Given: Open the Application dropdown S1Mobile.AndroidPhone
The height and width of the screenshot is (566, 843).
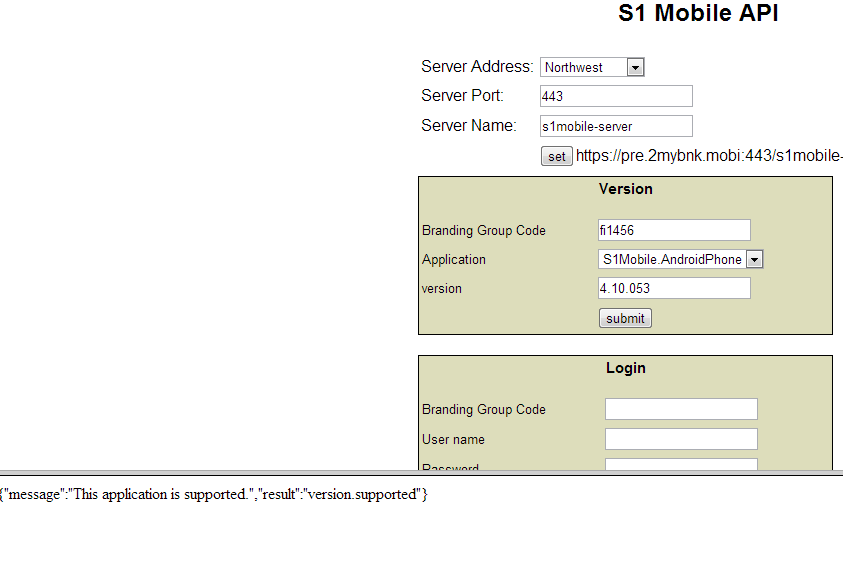Looking at the screenshot, I should (680, 259).
